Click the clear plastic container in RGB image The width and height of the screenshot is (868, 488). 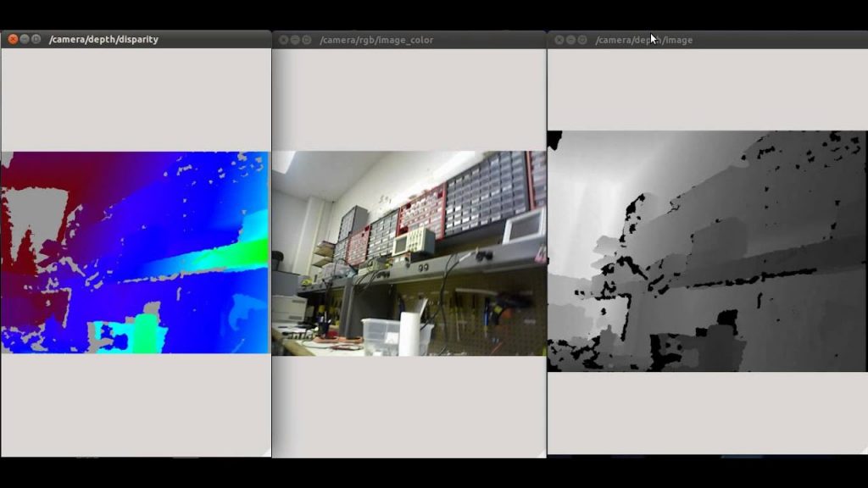click(x=381, y=335)
